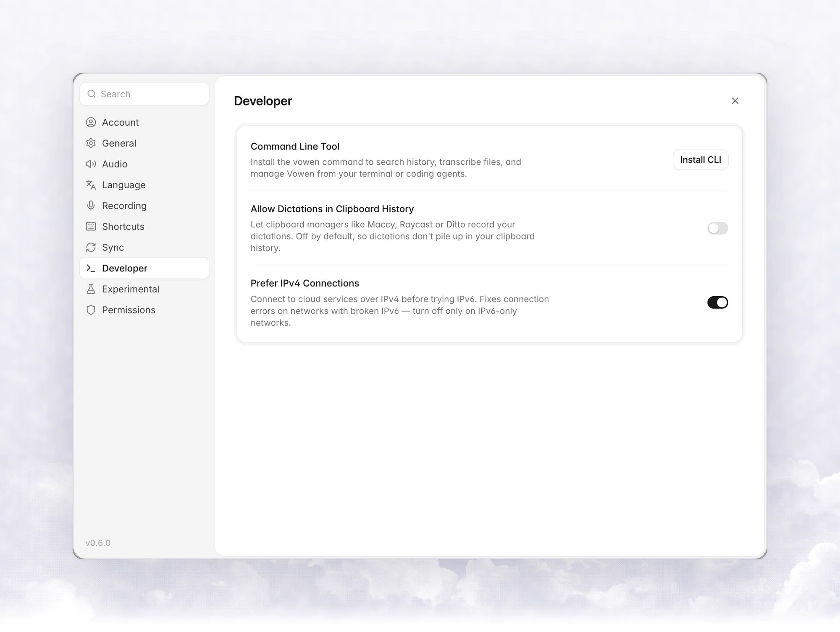Viewport: 840px width, 632px height.
Task: Click the Prefer IPv4 Connections title
Action: [x=305, y=283]
